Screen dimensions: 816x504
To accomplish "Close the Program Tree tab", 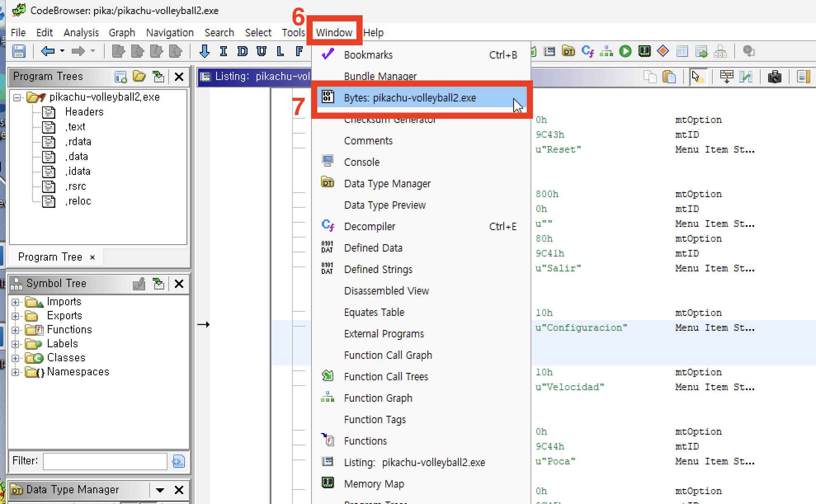I will [92, 257].
